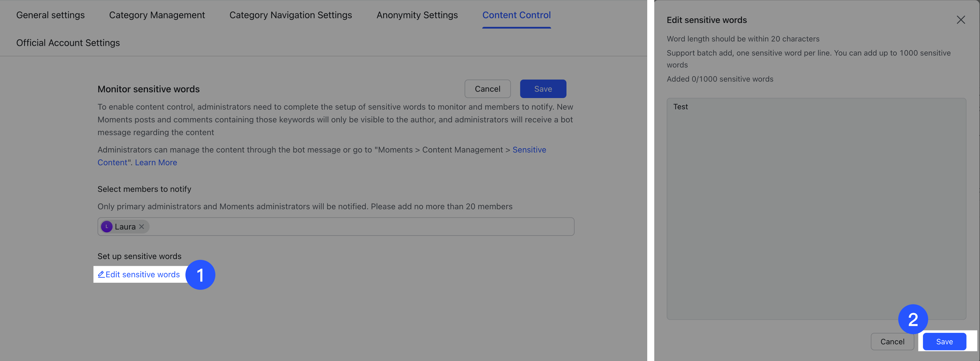Select the members to notify input field
The height and width of the screenshot is (361, 980).
click(x=342, y=226)
